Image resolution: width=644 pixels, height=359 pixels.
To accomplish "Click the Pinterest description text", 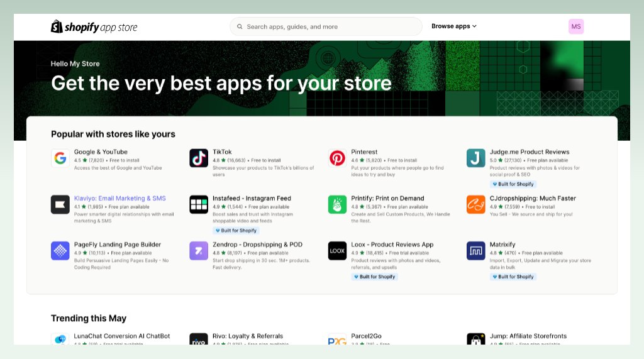I will point(397,171).
